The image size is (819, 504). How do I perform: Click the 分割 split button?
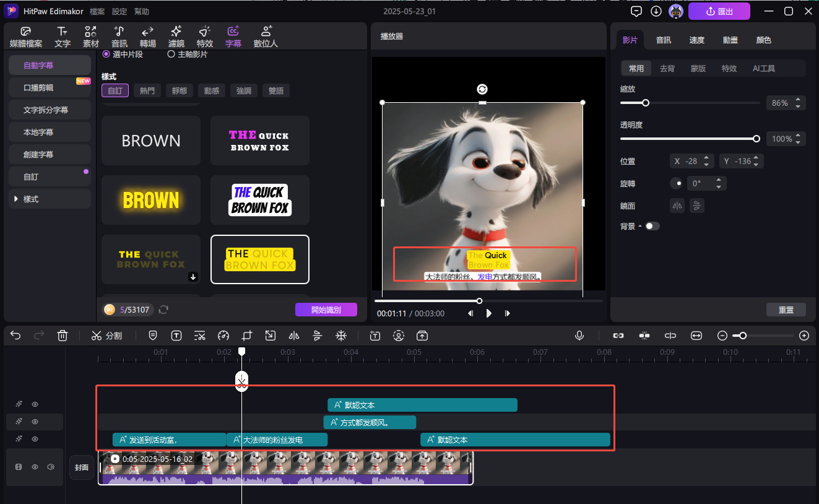tap(106, 336)
